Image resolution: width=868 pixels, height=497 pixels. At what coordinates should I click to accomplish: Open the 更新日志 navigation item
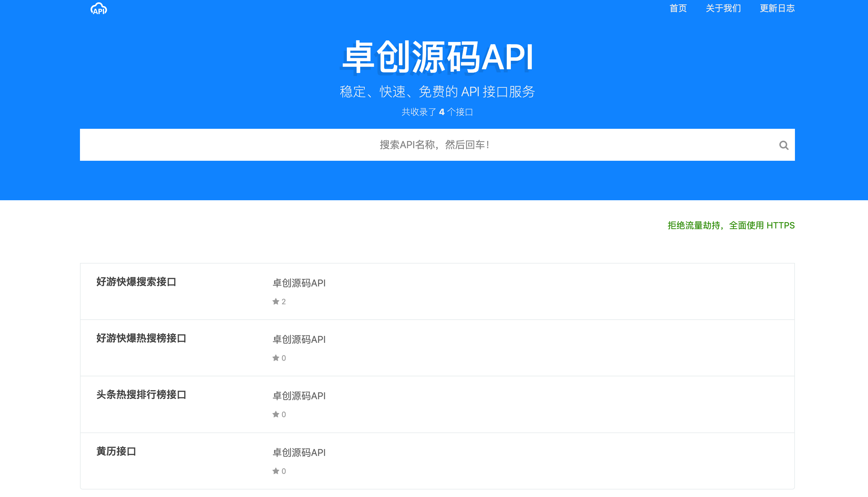tap(777, 8)
